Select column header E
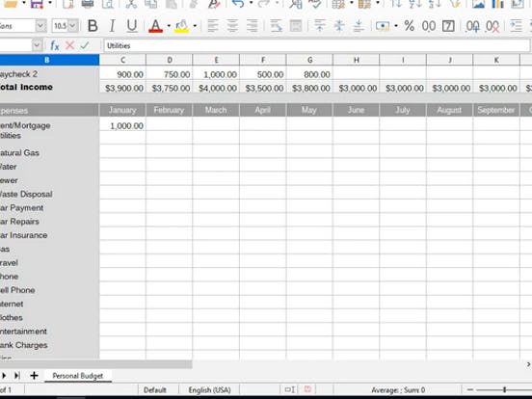532x399 pixels. click(216, 60)
